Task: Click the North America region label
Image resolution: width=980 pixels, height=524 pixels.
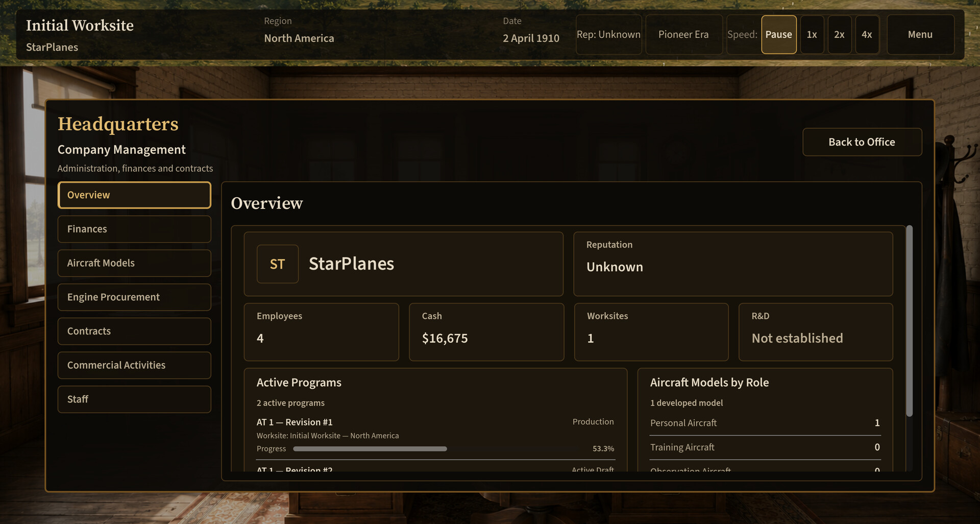Action: 299,38
